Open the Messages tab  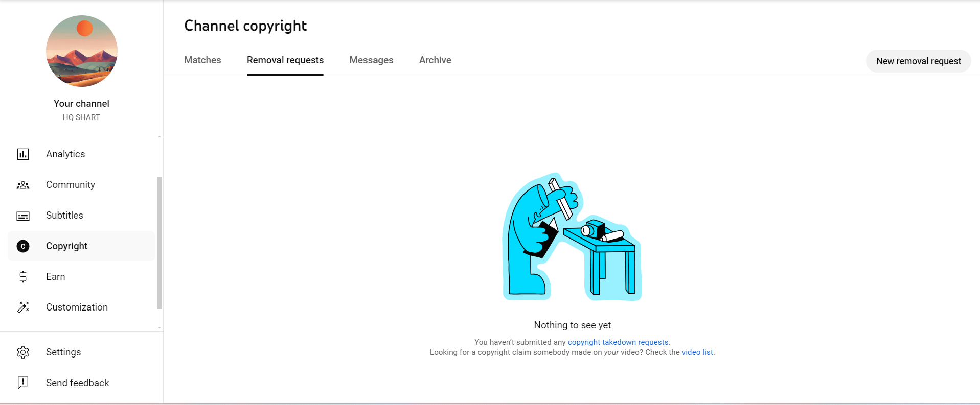pos(371,60)
